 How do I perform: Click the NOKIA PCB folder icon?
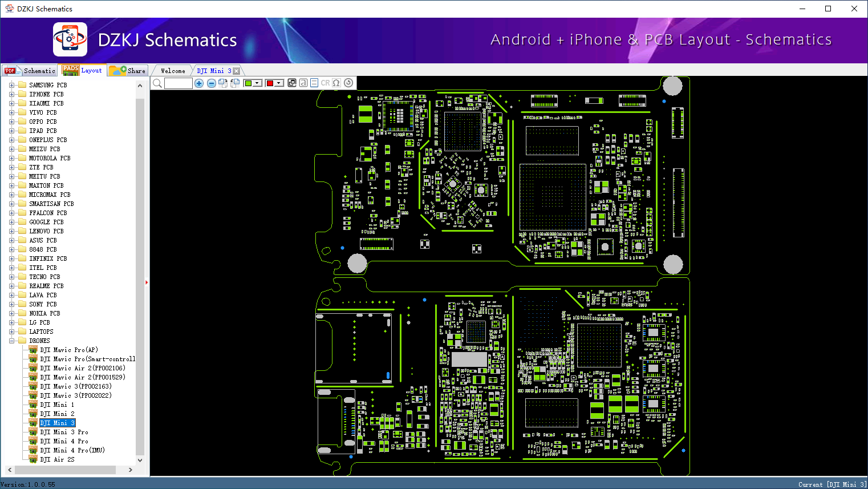click(22, 313)
